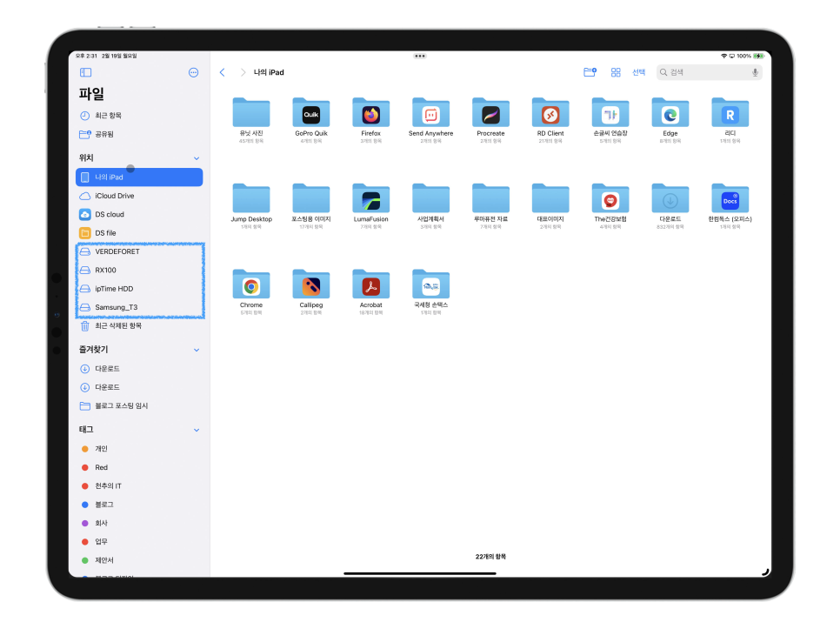Open 공유됨 shared in sidebar
840x629 pixels.
[x=139, y=135]
